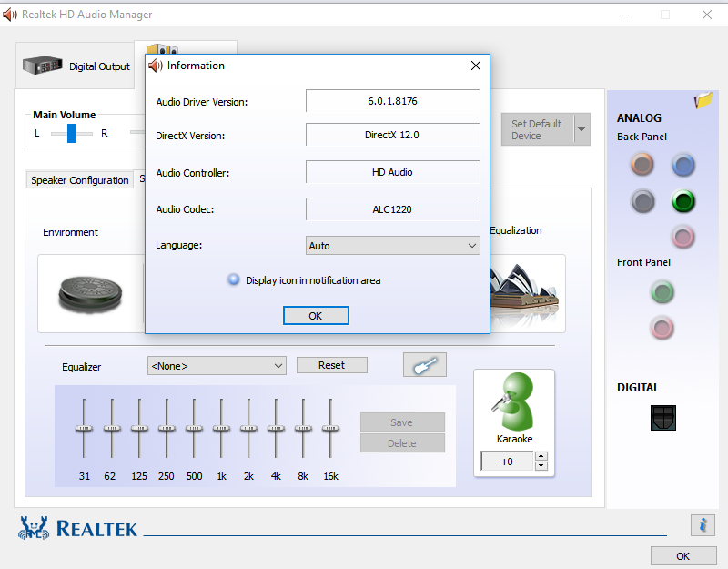Screen dimensions: 728x569
Task: Click the green front panel jack
Action: point(662,291)
